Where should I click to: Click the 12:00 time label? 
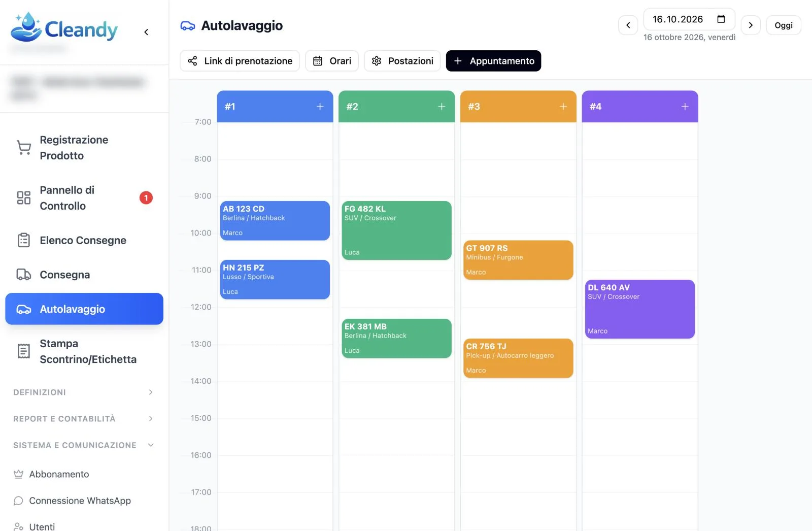pyautogui.click(x=201, y=307)
